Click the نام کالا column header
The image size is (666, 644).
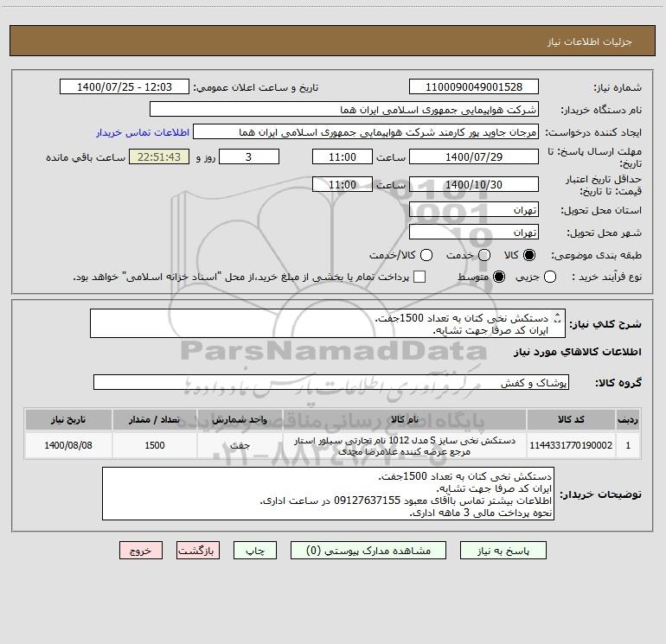pos(405,419)
